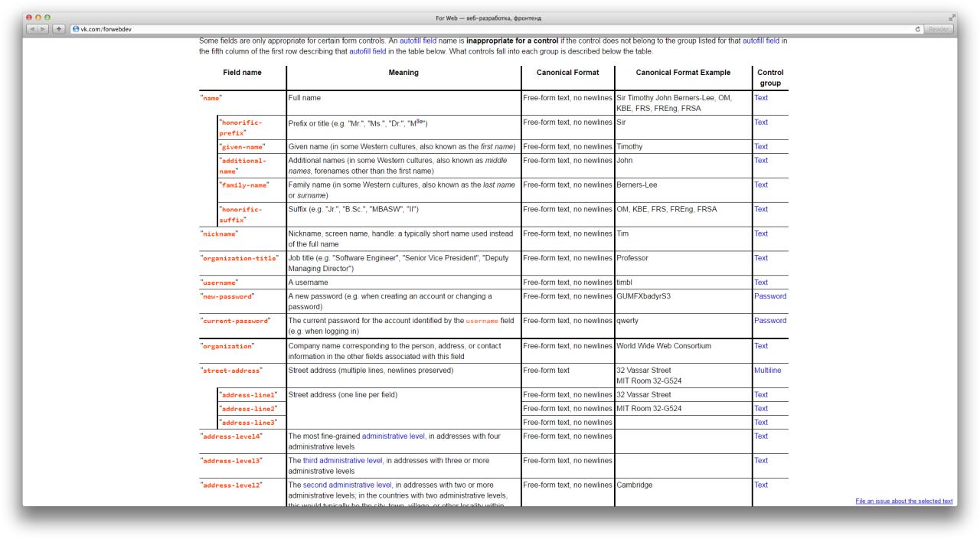Follow the 'second administrative level' link
This screenshot has width=980, height=539.
[348, 485]
